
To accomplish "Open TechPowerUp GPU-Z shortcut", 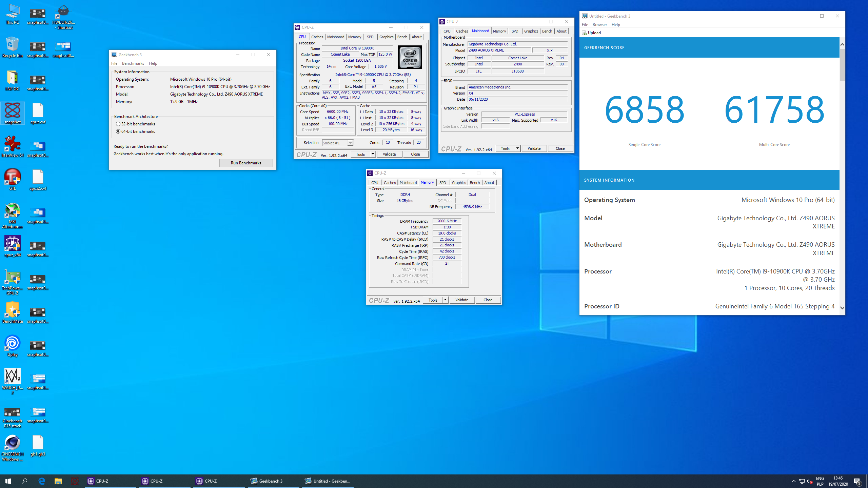I will 13,282.
